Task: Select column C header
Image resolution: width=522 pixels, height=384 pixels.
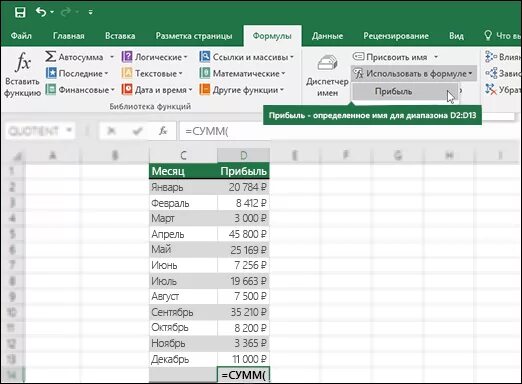Action: 183,155
